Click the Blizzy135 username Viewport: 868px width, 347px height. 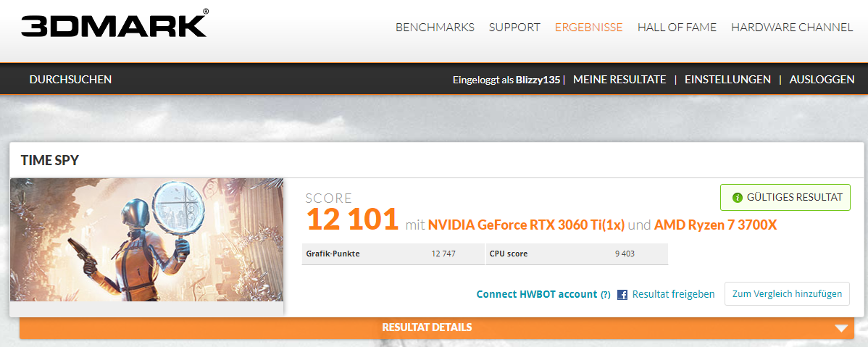tap(538, 80)
